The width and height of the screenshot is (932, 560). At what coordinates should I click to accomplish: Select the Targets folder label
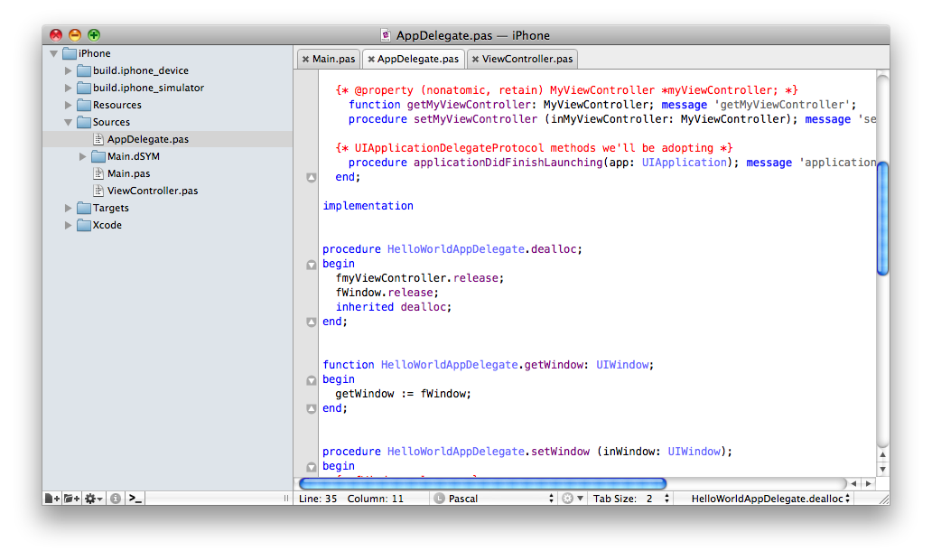pyautogui.click(x=110, y=208)
